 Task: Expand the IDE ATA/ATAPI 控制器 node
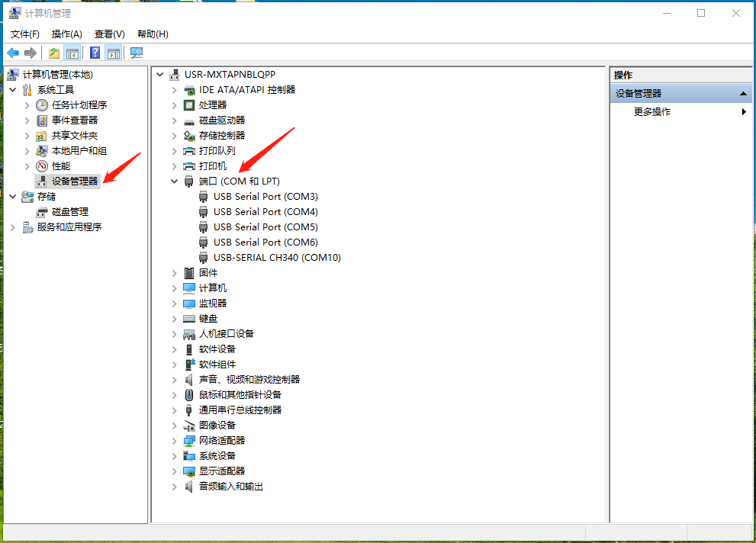tap(174, 90)
